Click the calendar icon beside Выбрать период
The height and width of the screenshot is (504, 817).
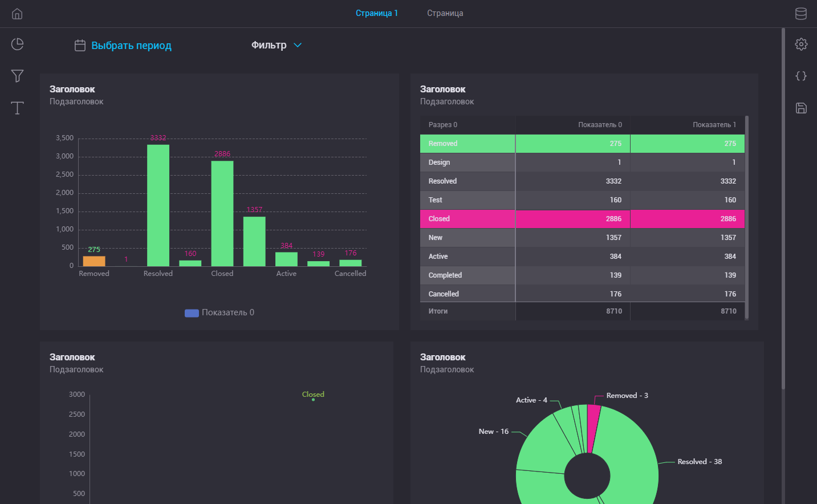[x=80, y=46]
